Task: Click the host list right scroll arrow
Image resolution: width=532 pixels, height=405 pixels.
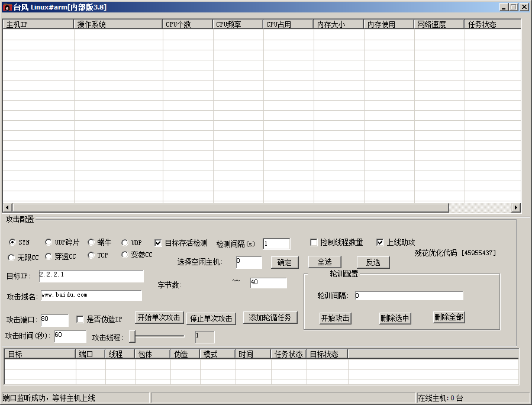Action: pos(516,207)
